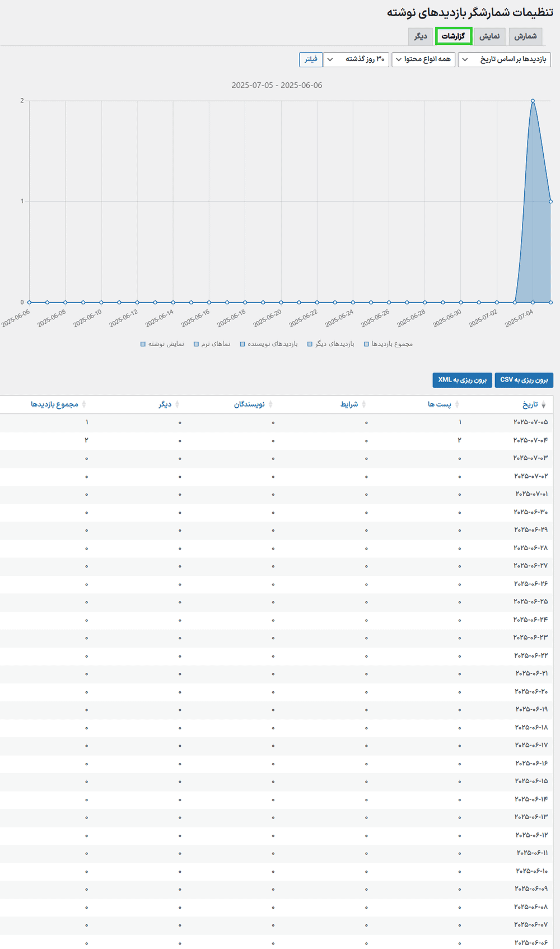This screenshot has width=560, height=949.
Task: Click the sort arrows beside نویسندگان column
Action: [270, 404]
